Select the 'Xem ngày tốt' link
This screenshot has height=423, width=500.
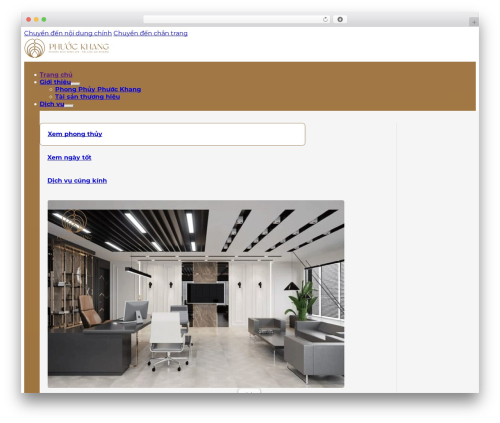coord(69,157)
